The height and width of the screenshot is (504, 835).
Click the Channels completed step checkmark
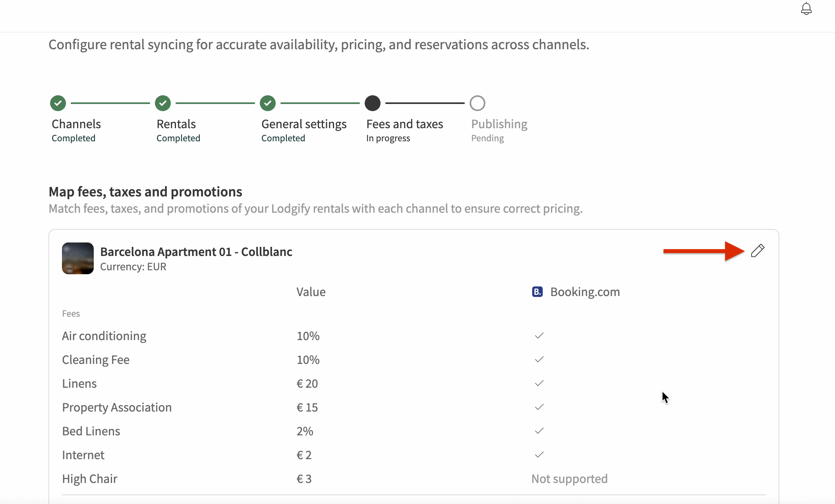click(x=58, y=103)
